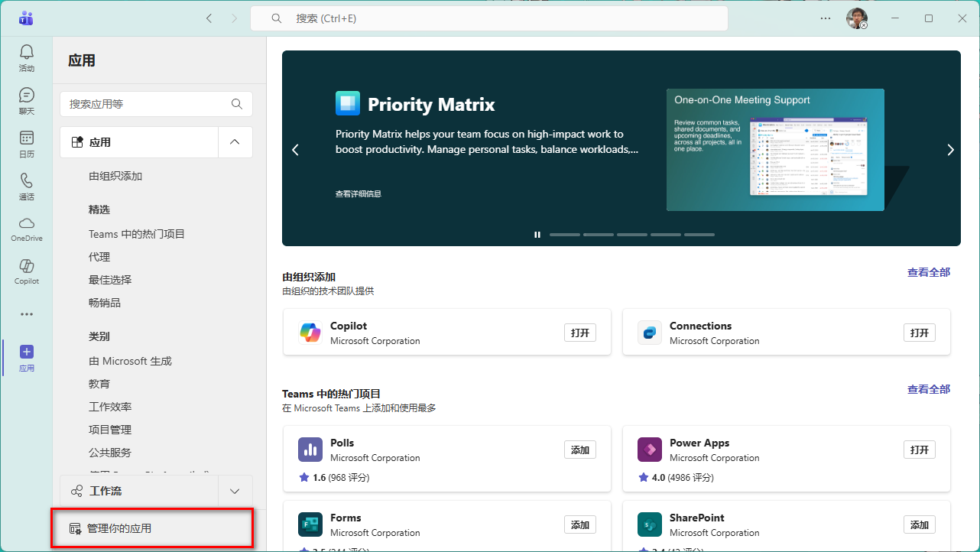Jump to third carousel indicator bar

point(632,235)
